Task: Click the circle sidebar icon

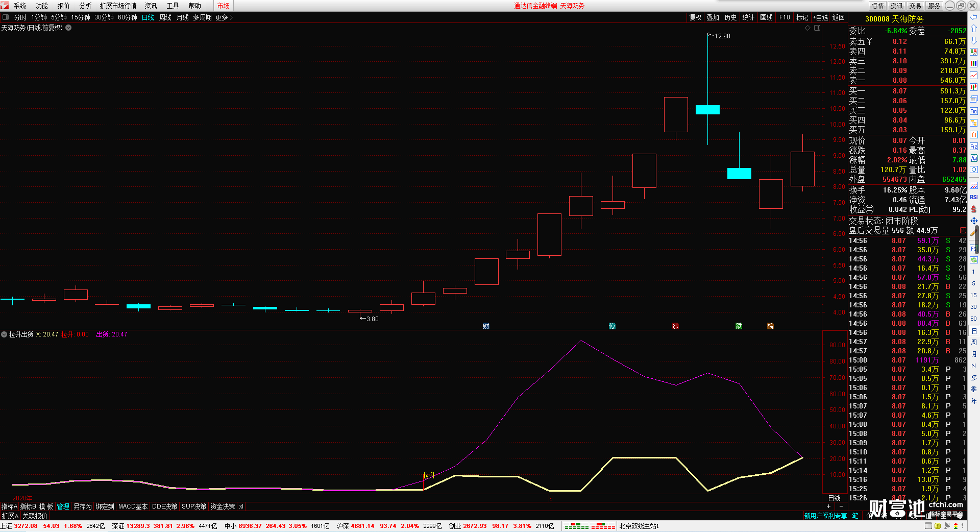Action: 974,170
